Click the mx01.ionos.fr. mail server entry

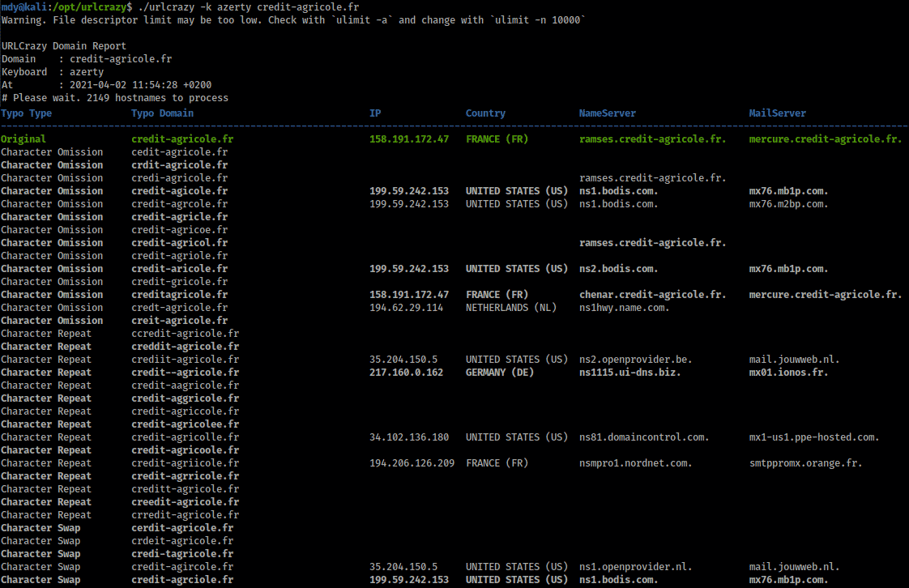pos(788,373)
